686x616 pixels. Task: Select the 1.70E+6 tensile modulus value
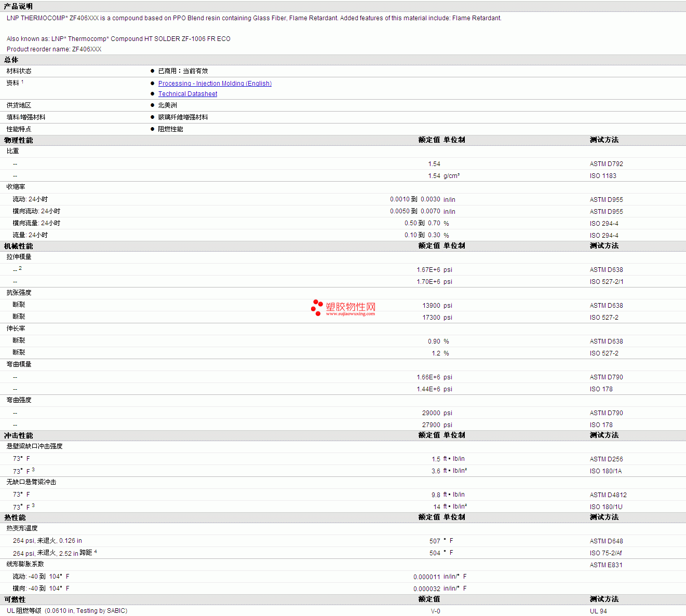coord(428,282)
